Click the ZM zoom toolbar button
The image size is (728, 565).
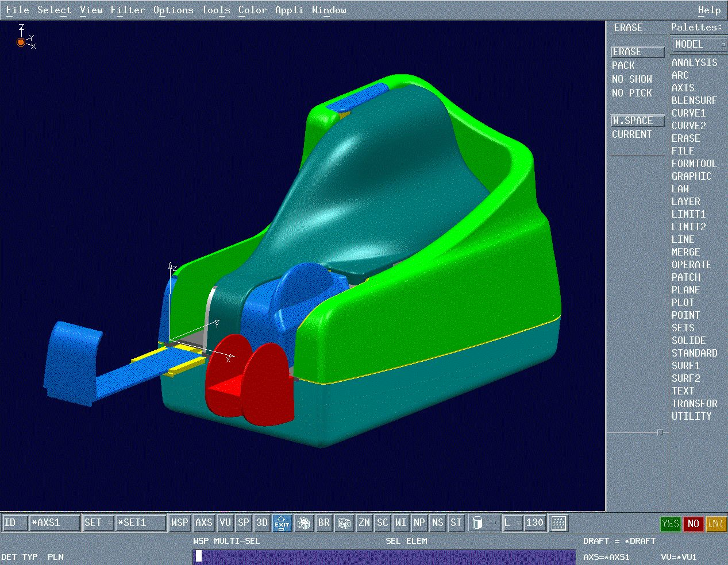364,523
